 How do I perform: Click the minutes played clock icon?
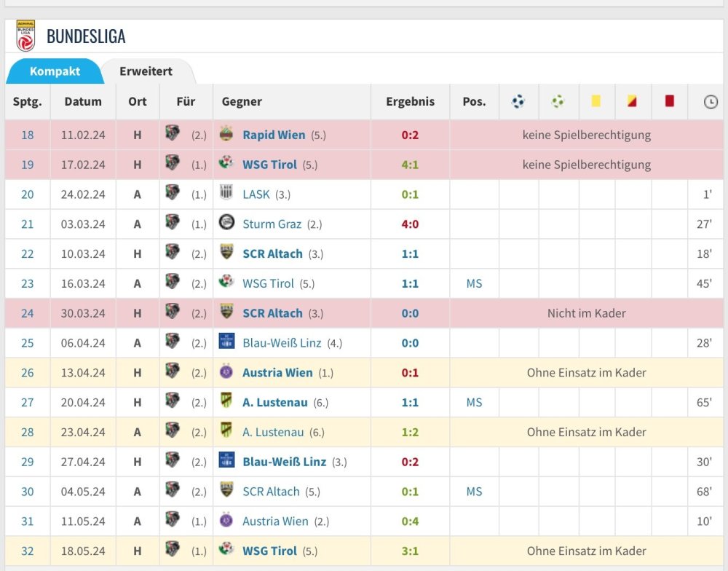(711, 103)
